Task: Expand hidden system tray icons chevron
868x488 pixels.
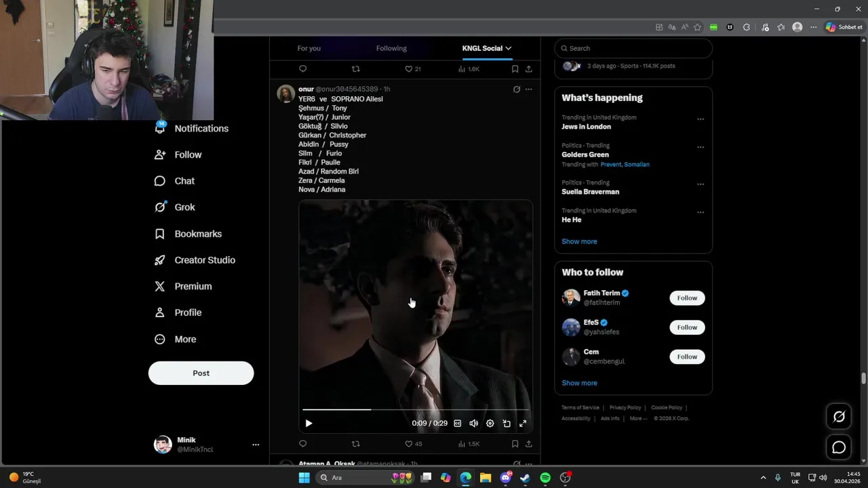Action: click(x=763, y=478)
